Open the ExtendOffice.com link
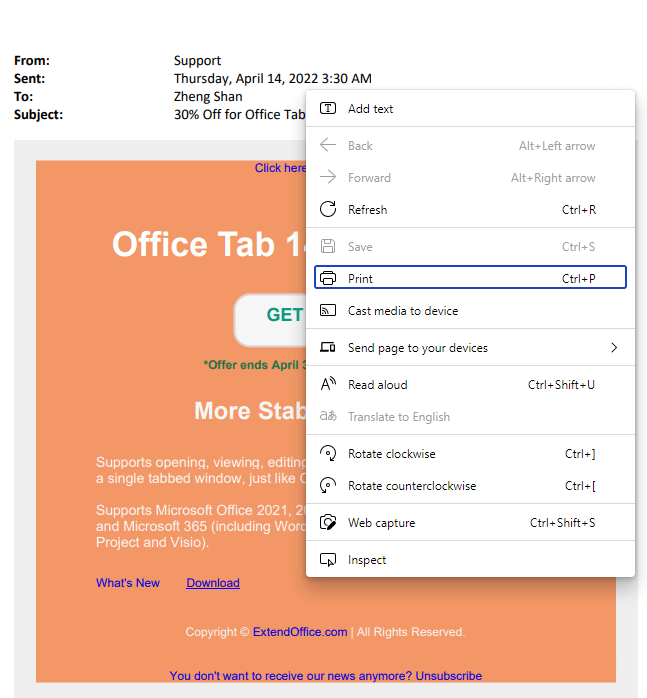This screenshot has width=647, height=698. click(300, 632)
